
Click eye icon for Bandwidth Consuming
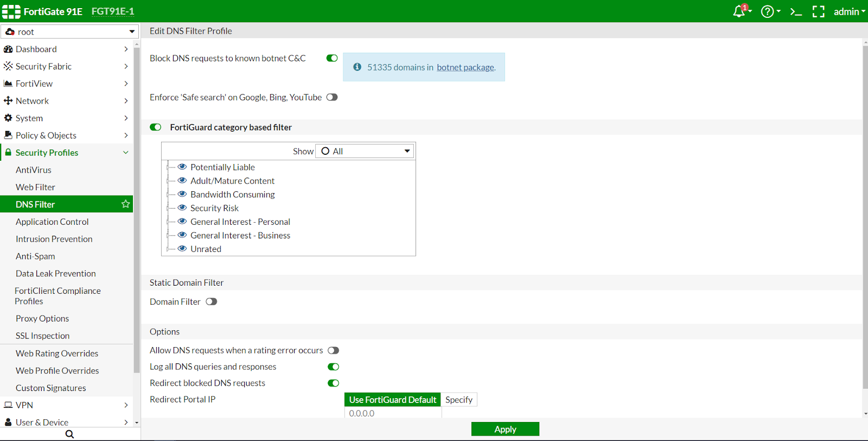[182, 194]
